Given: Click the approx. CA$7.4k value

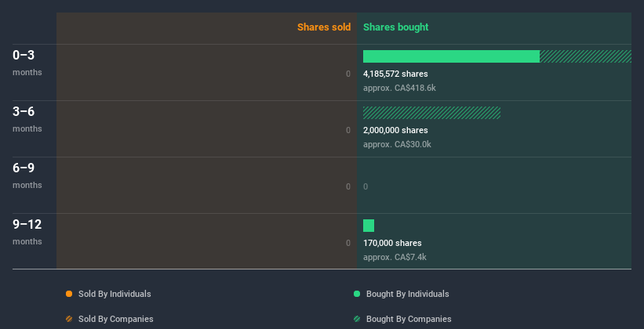Looking at the screenshot, I should click(395, 257).
